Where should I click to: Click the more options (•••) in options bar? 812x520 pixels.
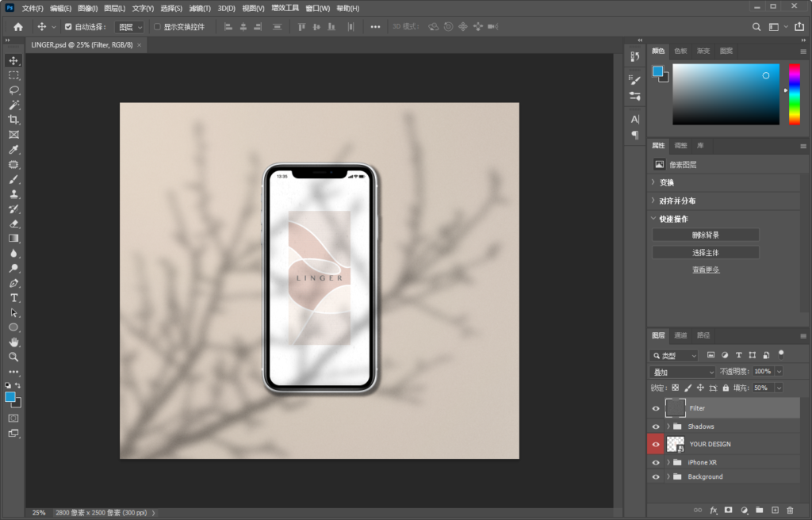tap(375, 27)
